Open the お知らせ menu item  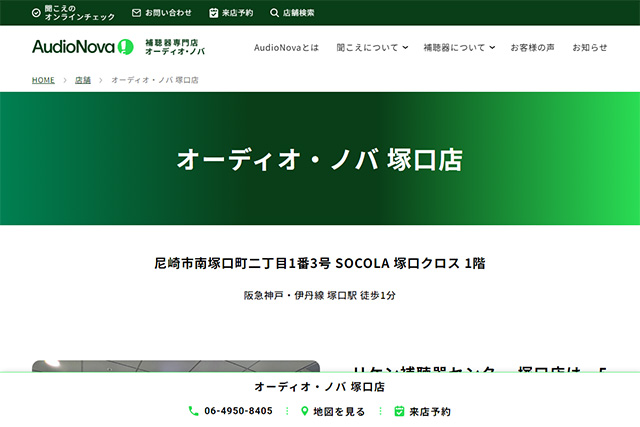pyautogui.click(x=589, y=48)
